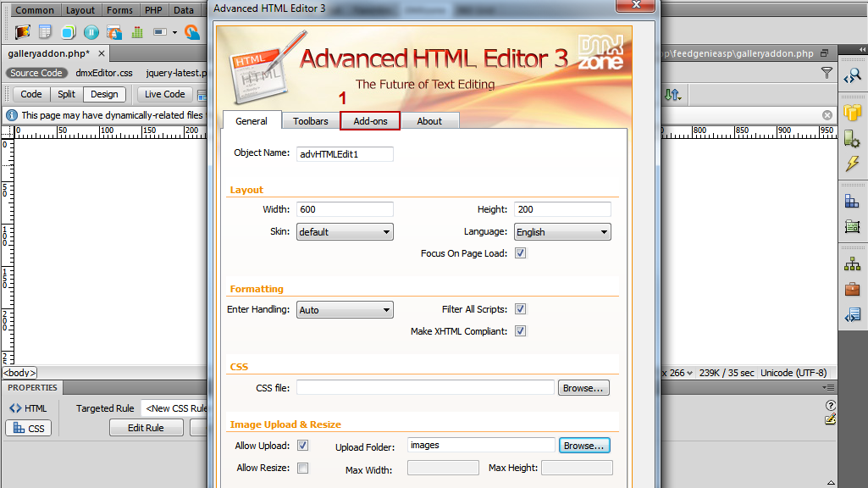Open the code search magnifier panel icon
This screenshot has width=868, height=488.
click(853, 76)
